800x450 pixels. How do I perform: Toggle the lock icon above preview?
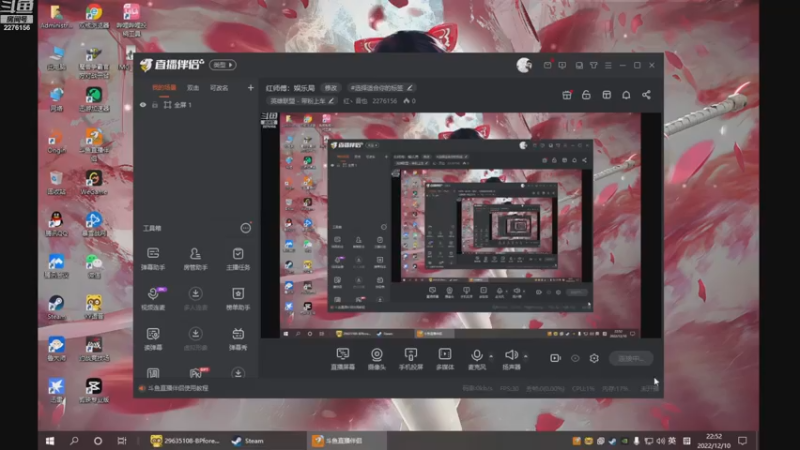586,95
